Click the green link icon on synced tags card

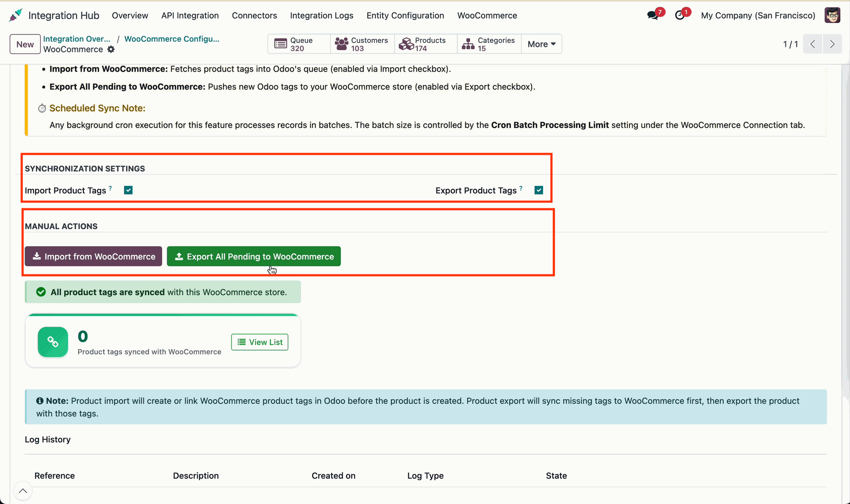[x=53, y=342]
